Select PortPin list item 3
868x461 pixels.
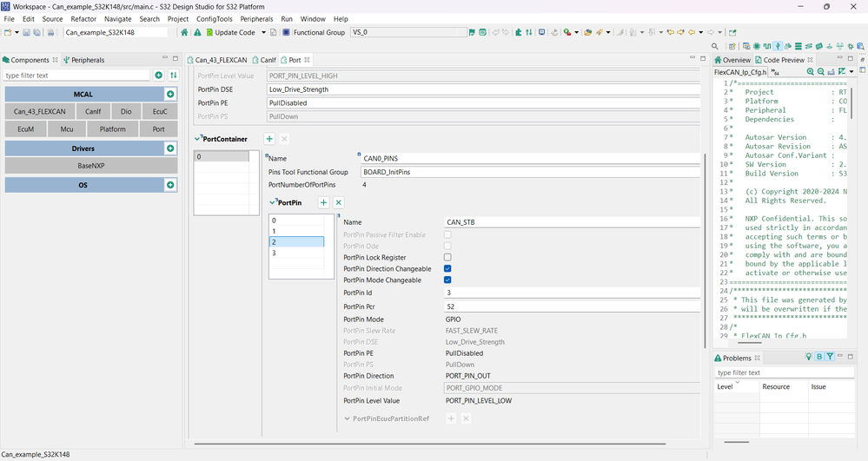296,253
